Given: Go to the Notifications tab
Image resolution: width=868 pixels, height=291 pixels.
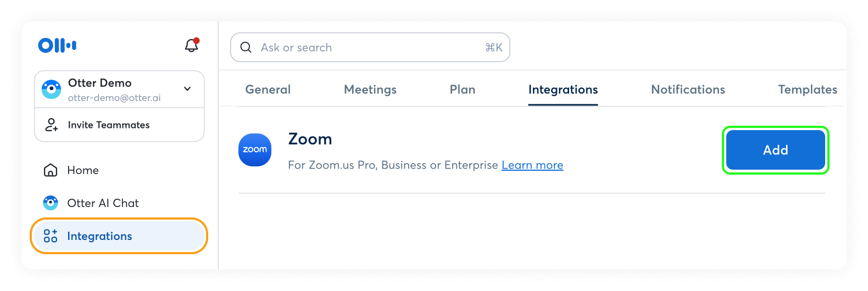Looking at the screenshot, I should click(688, 89).
